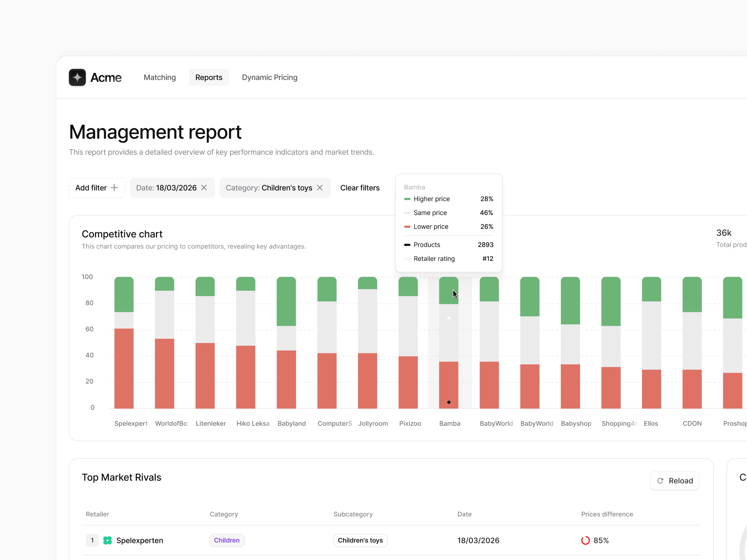Open the Add filter menu
Screen dimensions: 747x560
pyautogui.click(x=91, y=188)
